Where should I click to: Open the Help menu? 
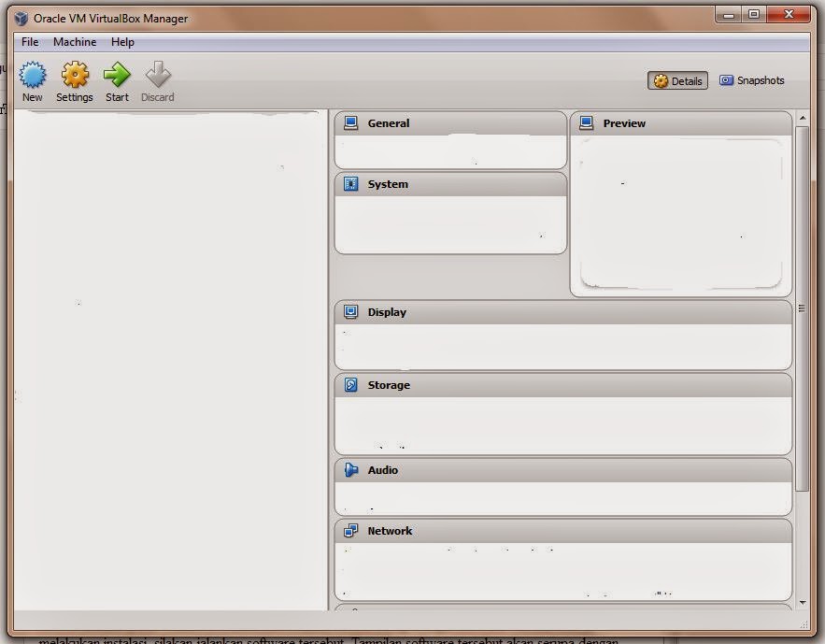(x=122, y=41)
